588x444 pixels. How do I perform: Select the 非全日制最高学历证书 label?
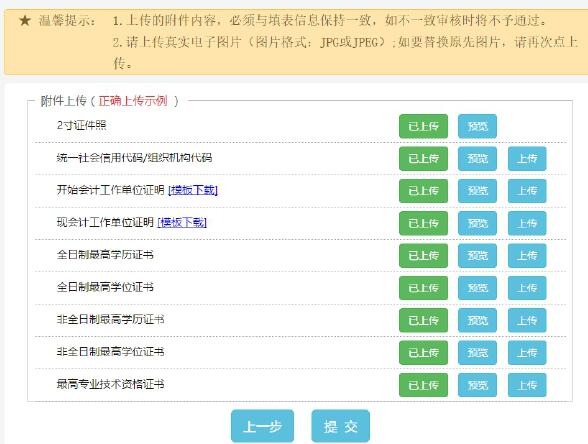(x=110, y=320)
